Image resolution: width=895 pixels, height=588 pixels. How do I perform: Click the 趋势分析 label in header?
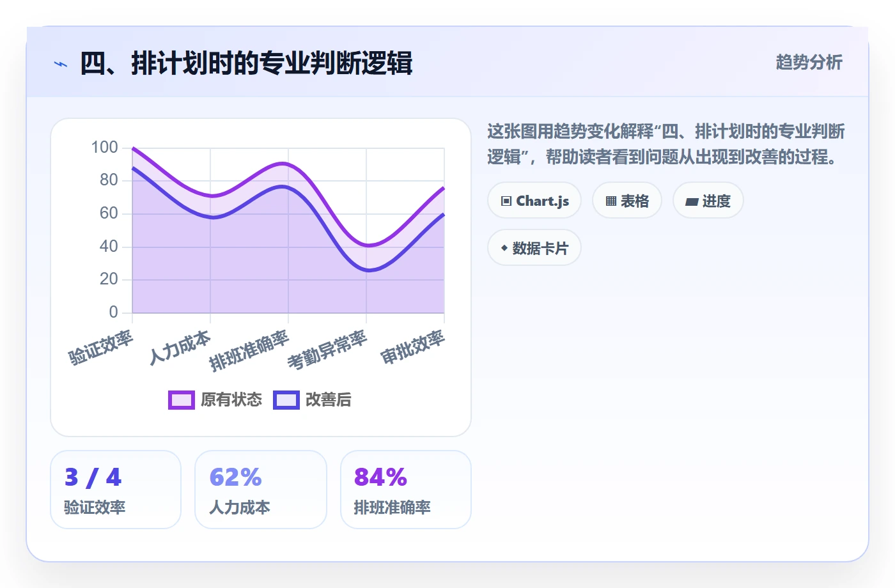pos(809,62)
